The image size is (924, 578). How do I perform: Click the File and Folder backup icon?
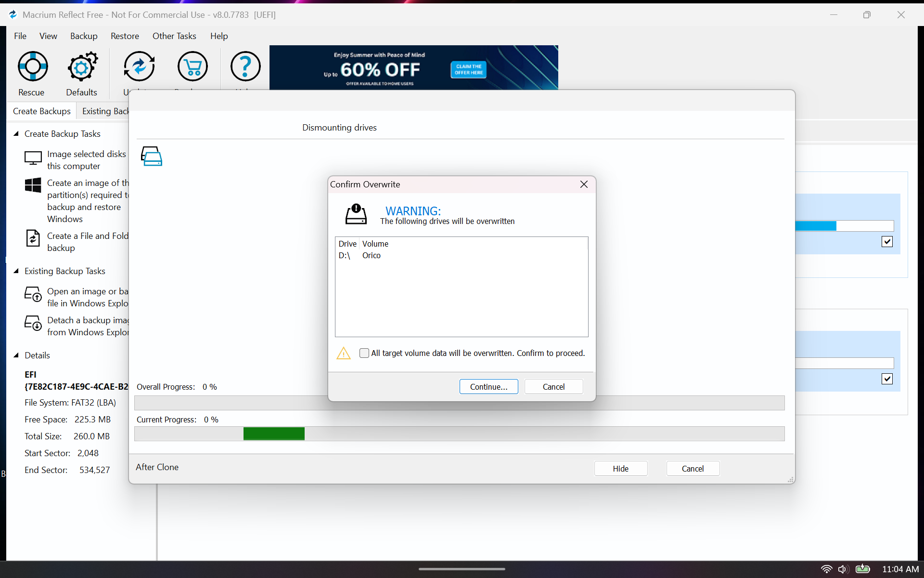33,238
